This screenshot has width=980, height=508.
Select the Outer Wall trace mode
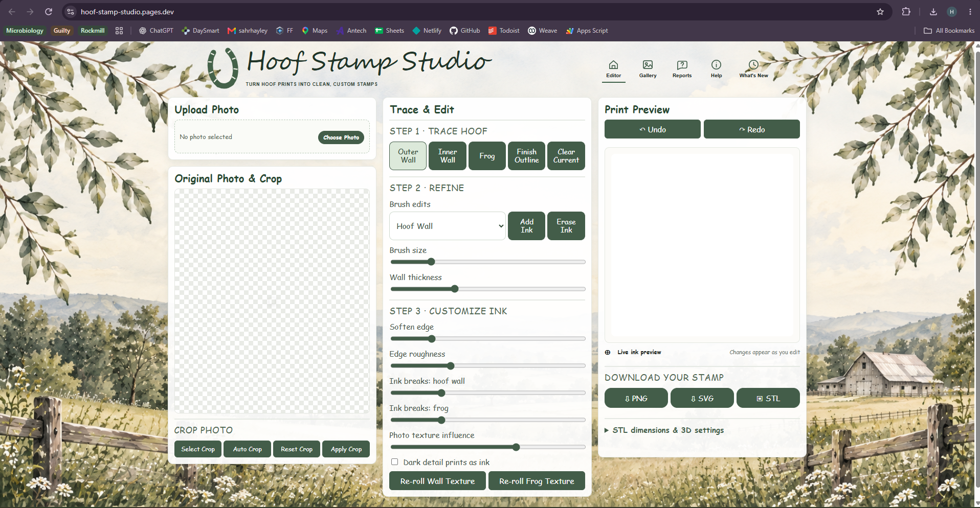pyautogui.click(x=408, y=156)
